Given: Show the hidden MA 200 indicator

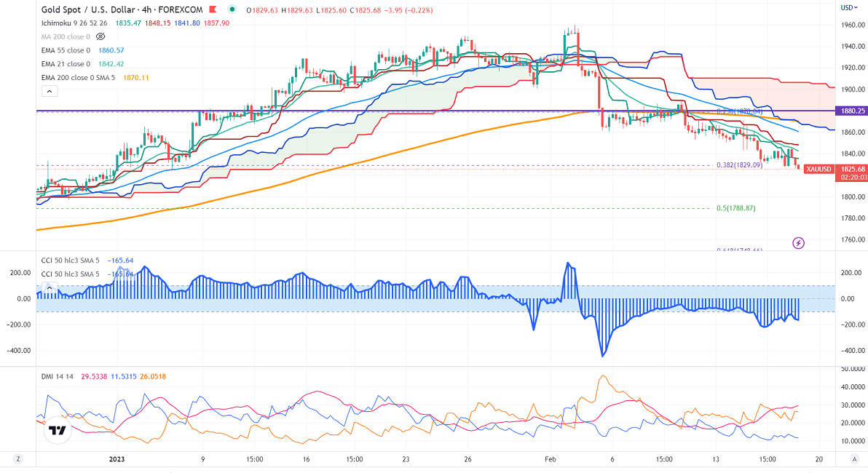Looking at the screenshot, I should coord(101,36).
